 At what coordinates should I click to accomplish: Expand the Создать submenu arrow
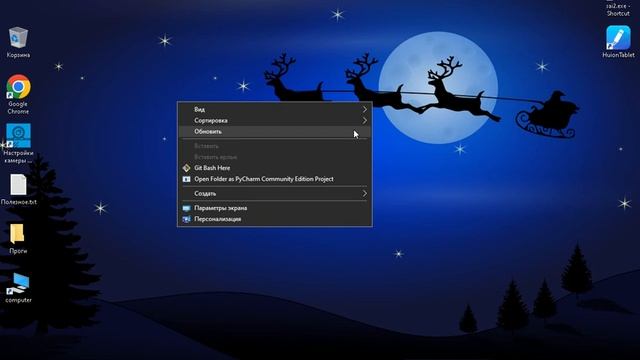point(364,193)
